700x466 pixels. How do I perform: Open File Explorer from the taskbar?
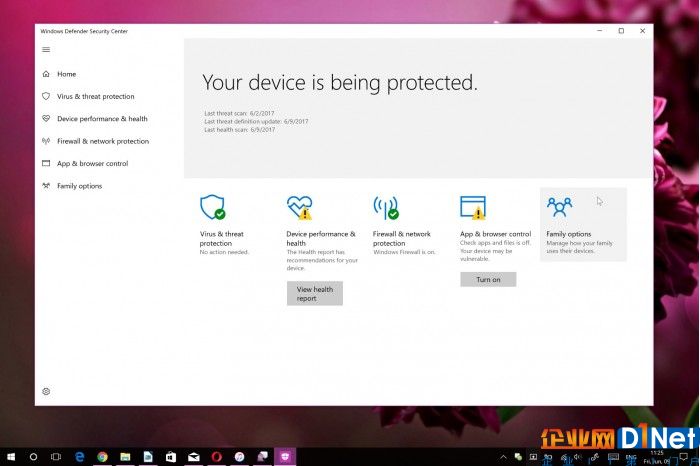click(x=125, y=457)
